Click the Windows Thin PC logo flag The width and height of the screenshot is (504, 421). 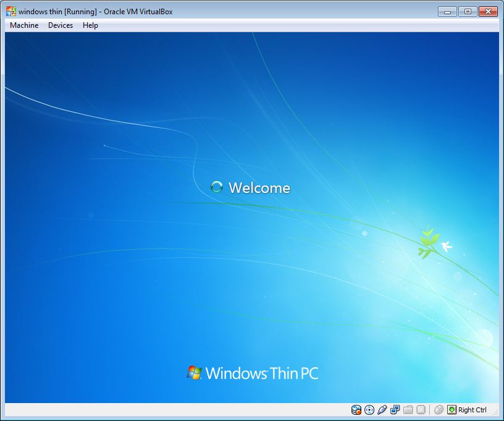(x=194, y=373)
